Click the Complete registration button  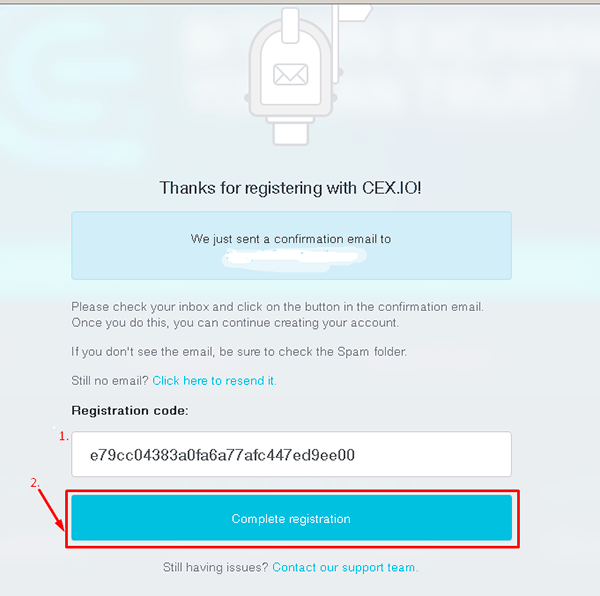point(292,518)
